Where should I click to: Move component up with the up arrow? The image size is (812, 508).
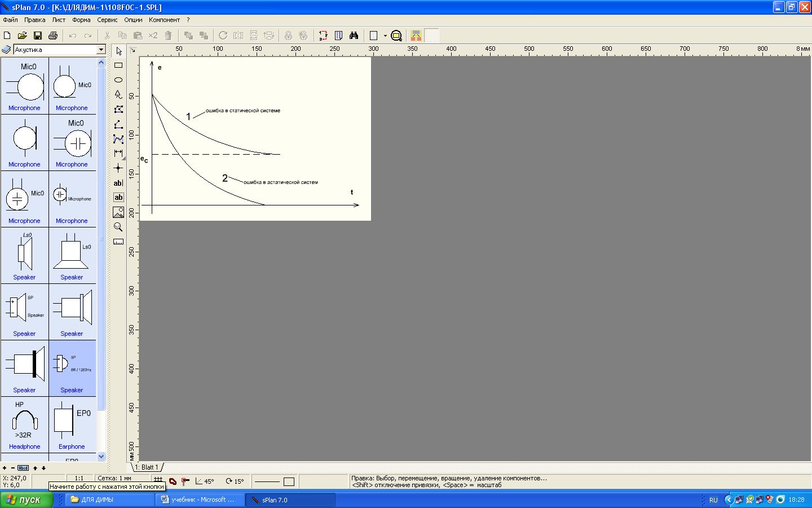[x=35, y=468]
